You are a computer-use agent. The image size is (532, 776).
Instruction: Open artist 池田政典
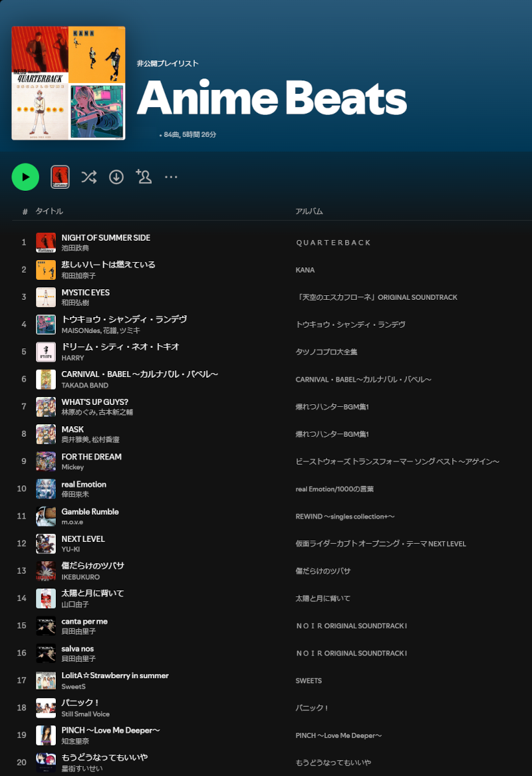75,248
